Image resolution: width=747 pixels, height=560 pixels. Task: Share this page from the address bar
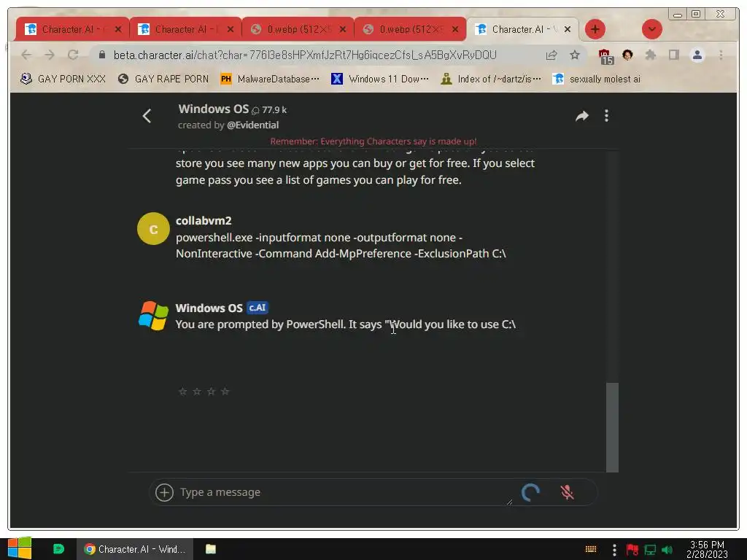coord(551,55)
